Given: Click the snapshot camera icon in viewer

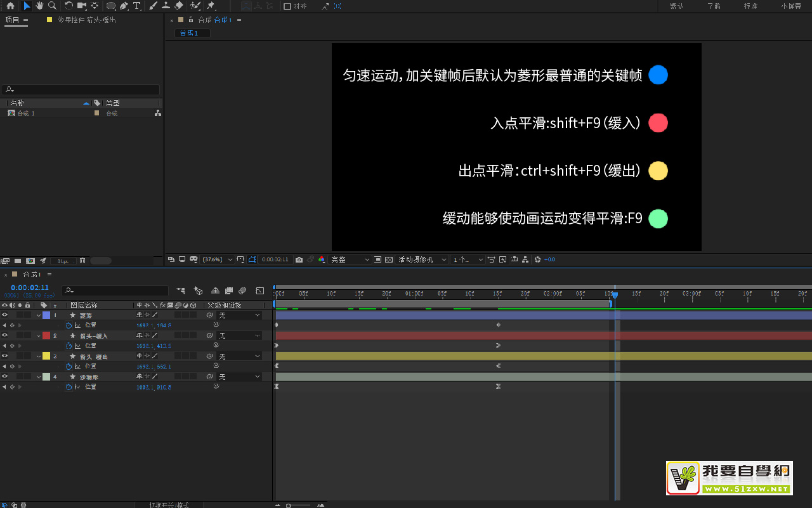Looking at the screenshot, I should 299,259.
